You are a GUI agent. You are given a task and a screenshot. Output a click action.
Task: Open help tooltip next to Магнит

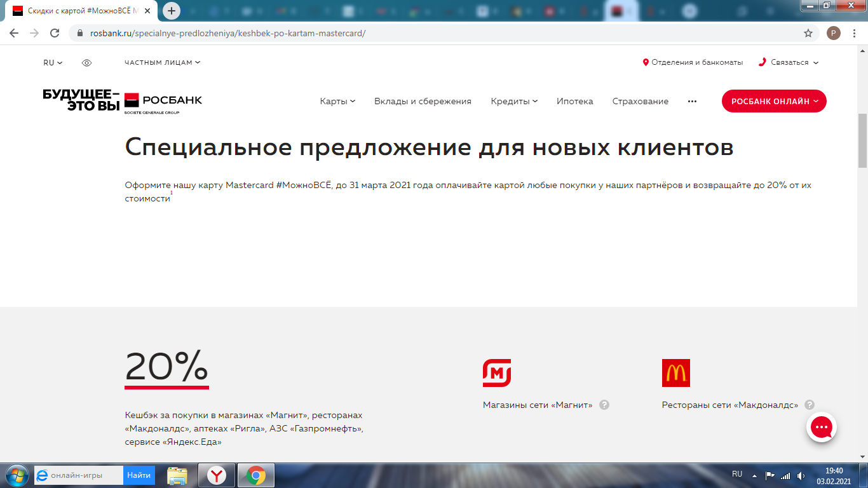pyautogui.click(x=604, y=405)
